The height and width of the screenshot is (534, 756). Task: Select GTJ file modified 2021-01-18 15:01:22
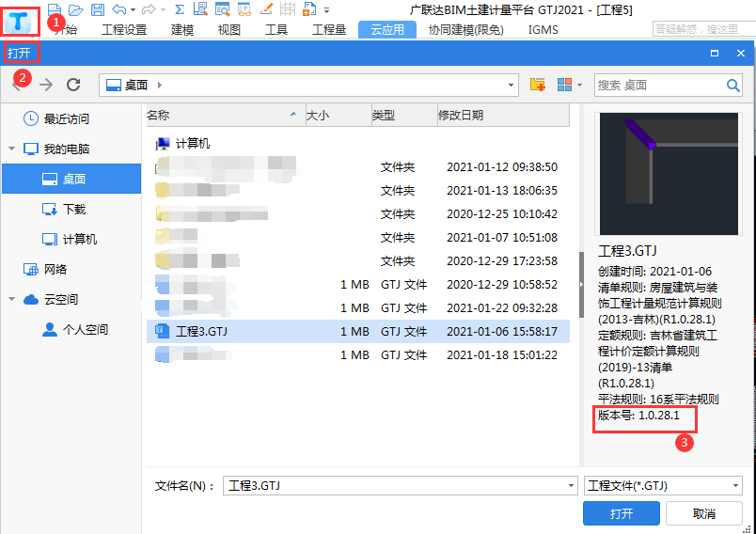point(357,354)
